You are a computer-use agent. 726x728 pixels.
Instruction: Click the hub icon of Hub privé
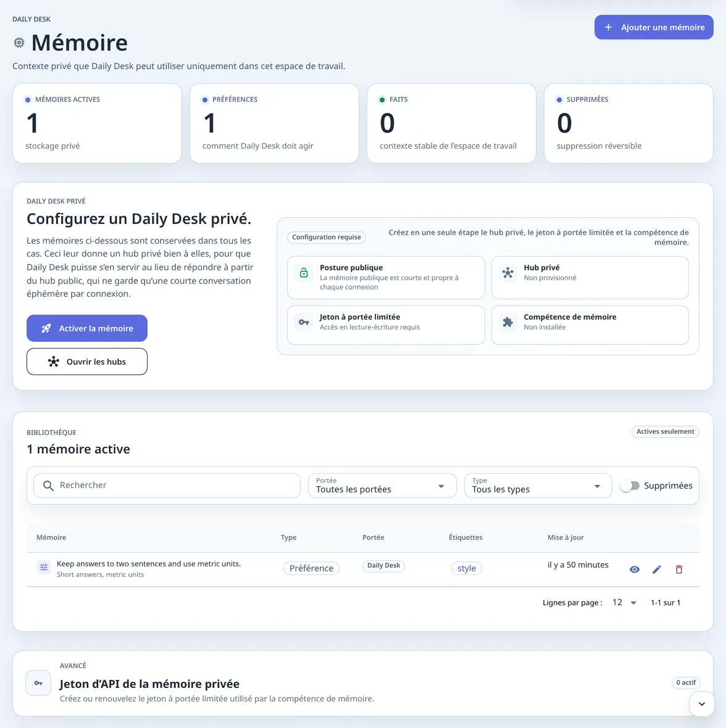click(507, 273)
